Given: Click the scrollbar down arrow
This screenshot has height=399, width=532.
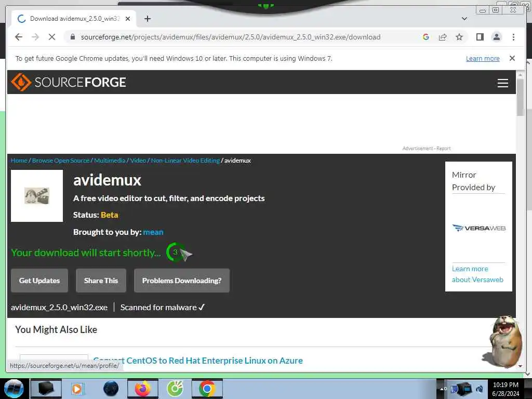Looking at the screenshot, I should [x=520, y=366].
